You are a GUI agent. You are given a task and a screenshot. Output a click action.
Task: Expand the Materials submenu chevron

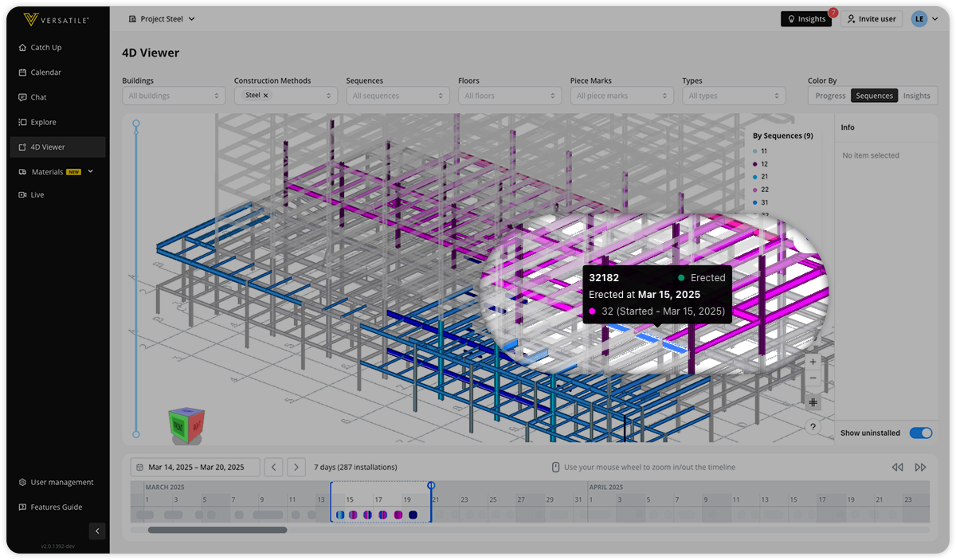90,171
